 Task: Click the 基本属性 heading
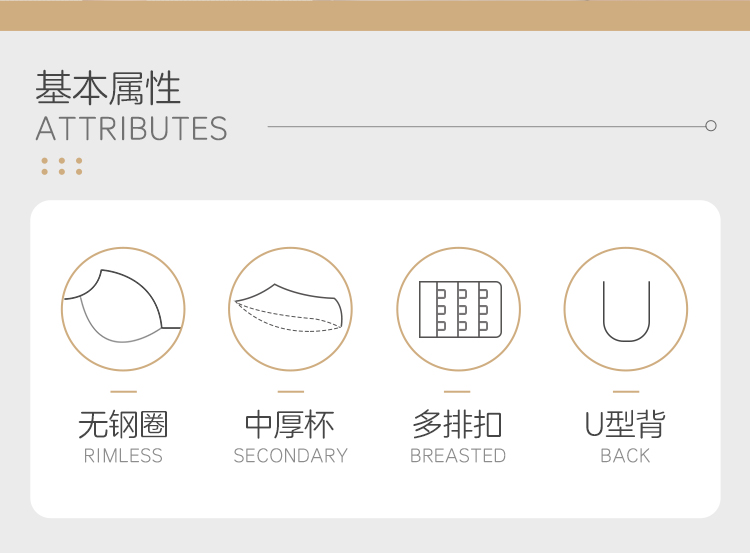pos(108,88)
